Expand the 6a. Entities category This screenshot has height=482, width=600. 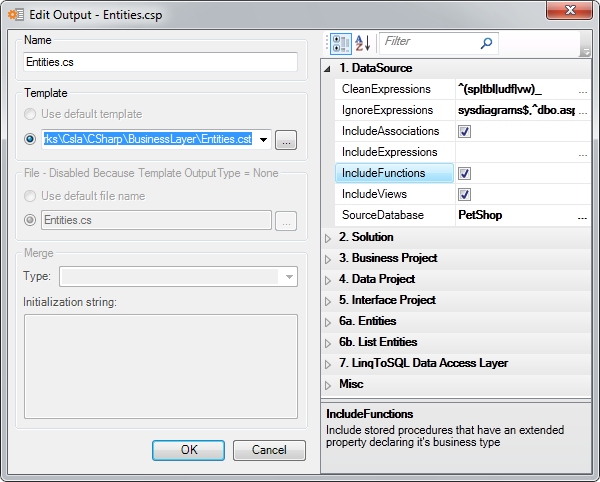[328, 322]
